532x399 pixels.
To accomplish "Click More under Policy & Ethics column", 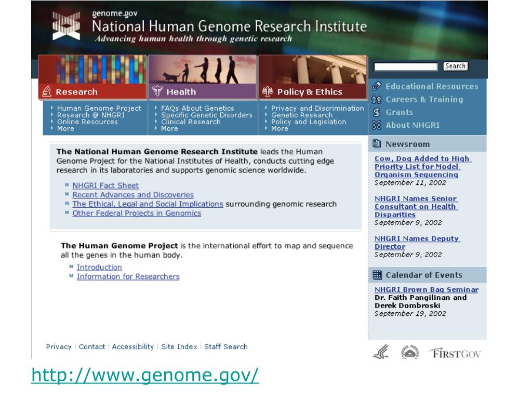I will pyautogui.click(x=280, y=129).
